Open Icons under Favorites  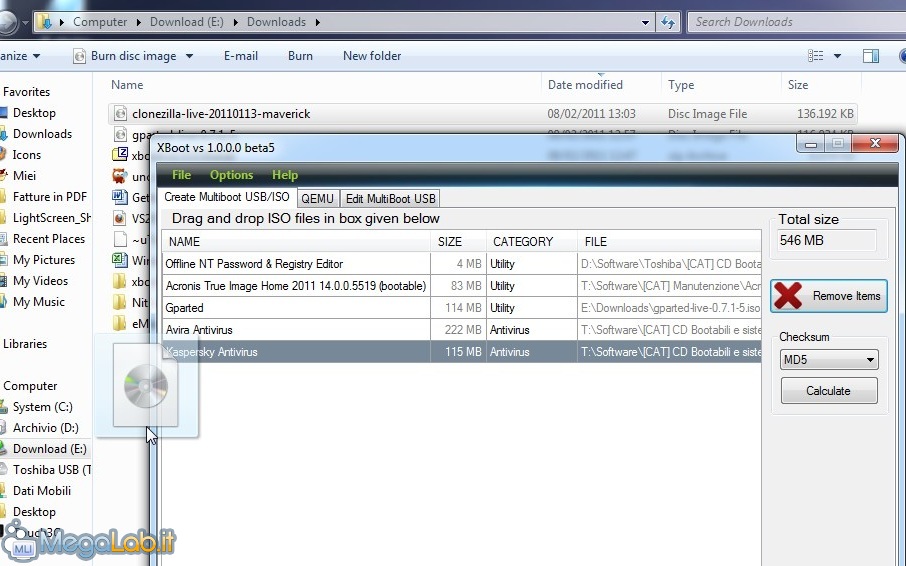[27, 155]
